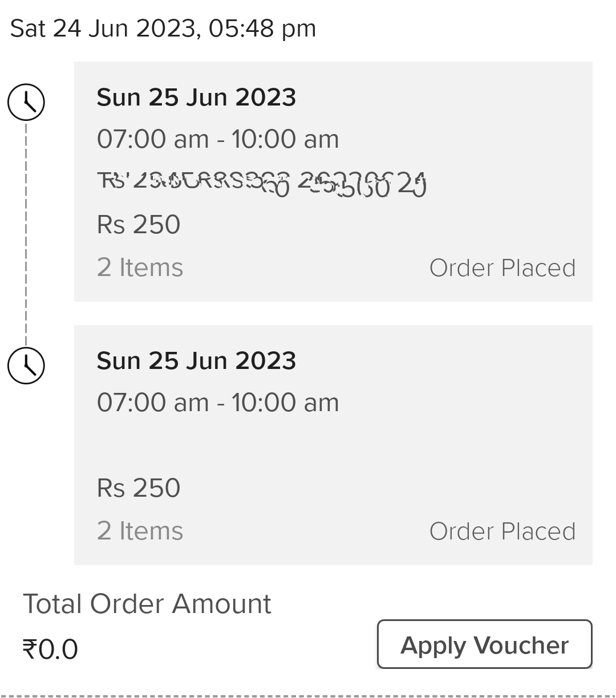Click the blank line above Rs 250 in the second card
Image resolution: width=616 pixels, height=698 pixels.
(x=228, y=445)
